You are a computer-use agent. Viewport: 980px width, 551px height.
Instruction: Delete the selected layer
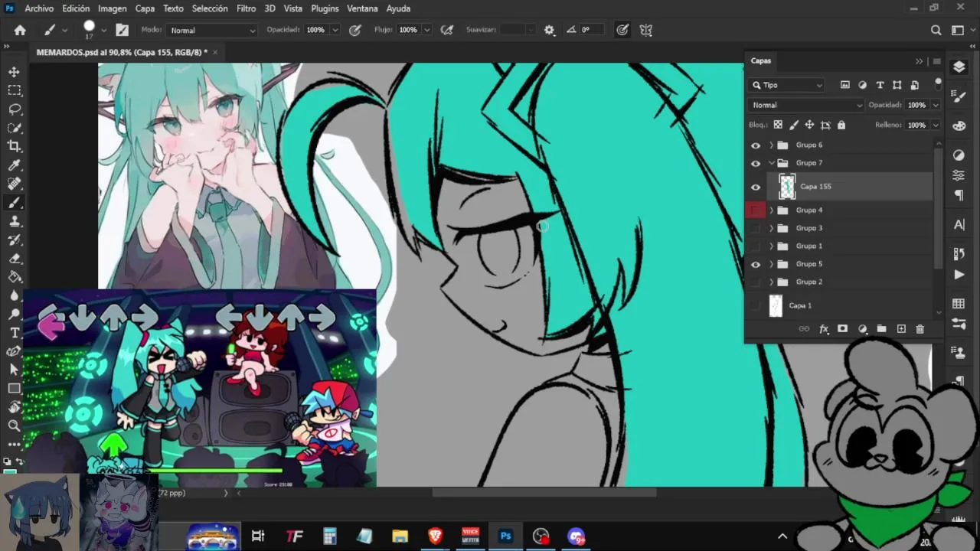[x=920, y=328]
